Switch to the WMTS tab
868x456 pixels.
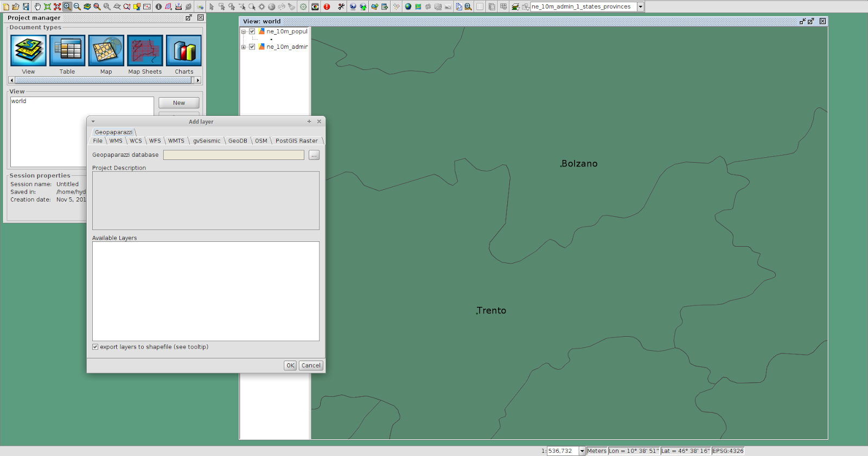[x=176, y=141]
